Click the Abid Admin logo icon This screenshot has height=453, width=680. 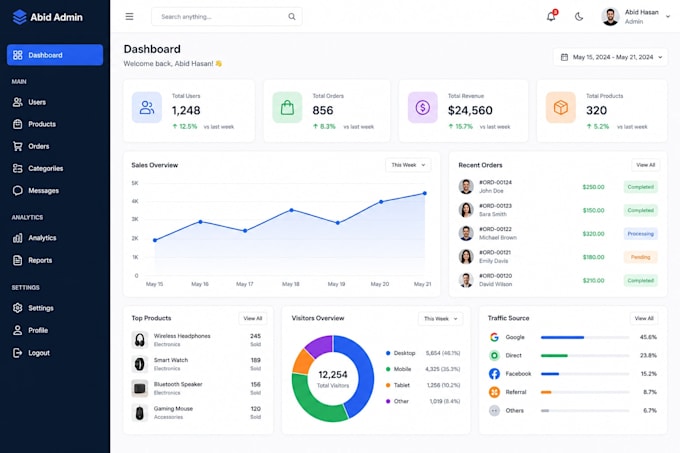[x=19, y=17]
